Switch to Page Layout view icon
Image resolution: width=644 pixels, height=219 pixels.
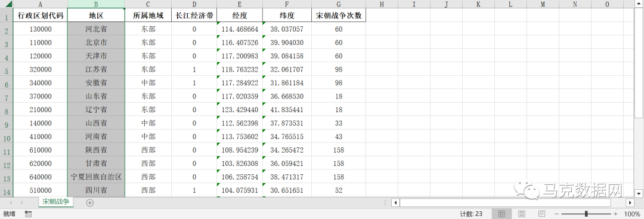[522, 214]
